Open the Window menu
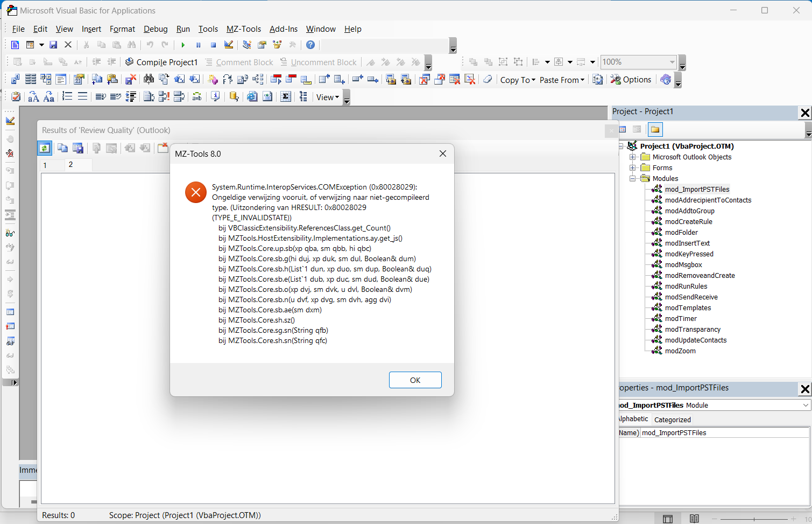This screenshot has height=524, width=812. [321, 29]
